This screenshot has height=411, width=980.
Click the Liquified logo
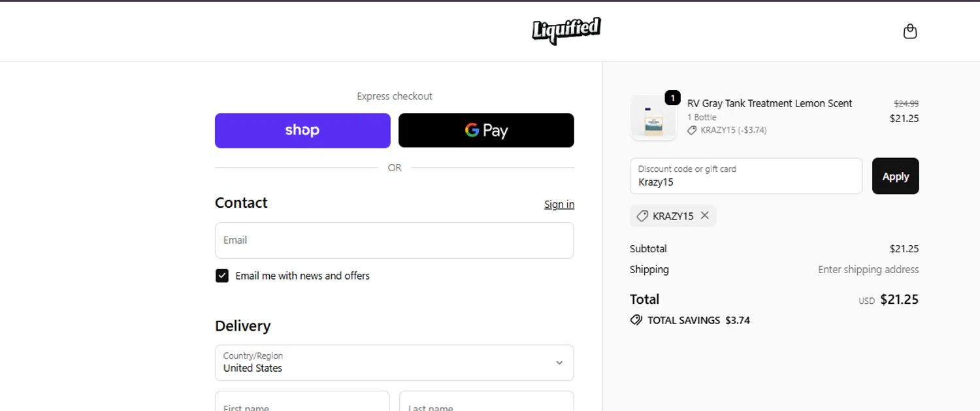(x=566, y=31)
